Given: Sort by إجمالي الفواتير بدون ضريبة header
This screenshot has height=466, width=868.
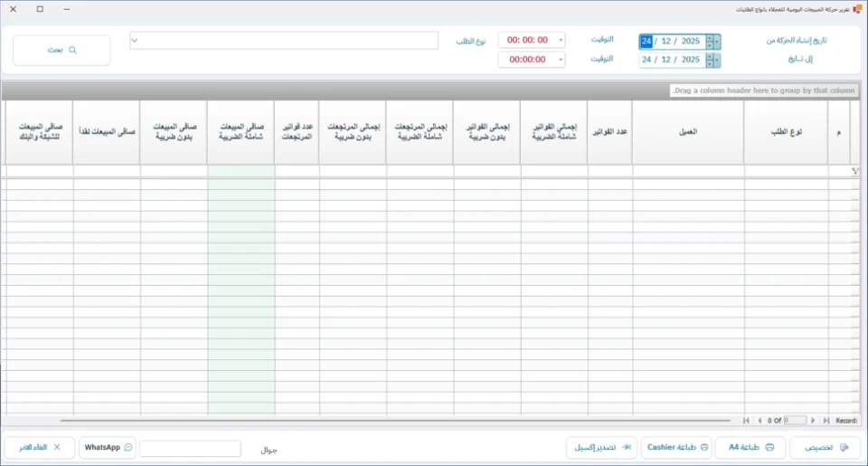Looking at the screenshot, I should (x=486, y=132).
